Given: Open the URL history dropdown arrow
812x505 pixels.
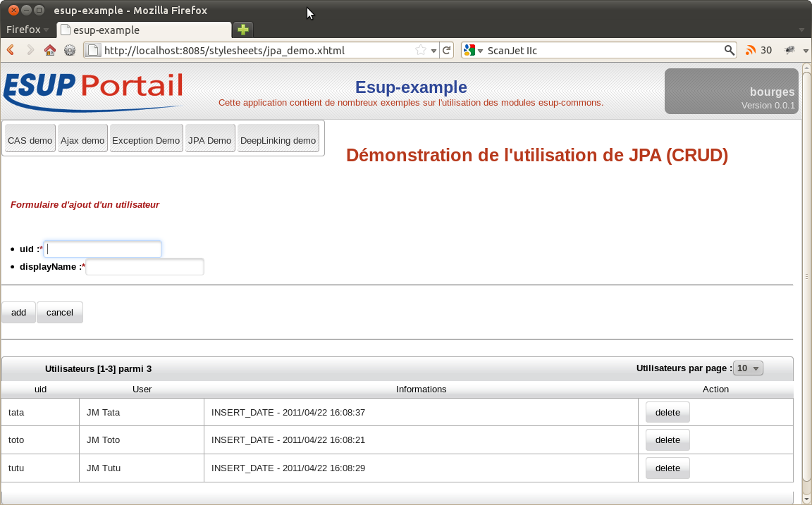Looking at the screenshot, I should click(433, 50).
